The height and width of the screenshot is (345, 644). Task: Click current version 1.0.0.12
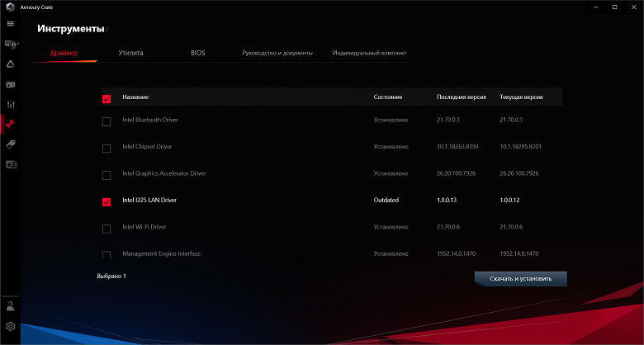point(509,200)
